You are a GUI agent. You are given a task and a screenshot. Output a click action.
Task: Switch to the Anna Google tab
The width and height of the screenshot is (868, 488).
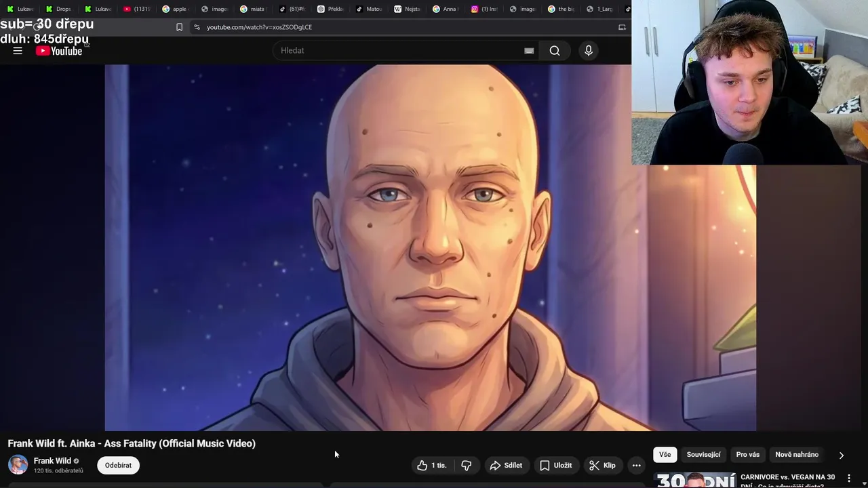[x=446, y=9]
